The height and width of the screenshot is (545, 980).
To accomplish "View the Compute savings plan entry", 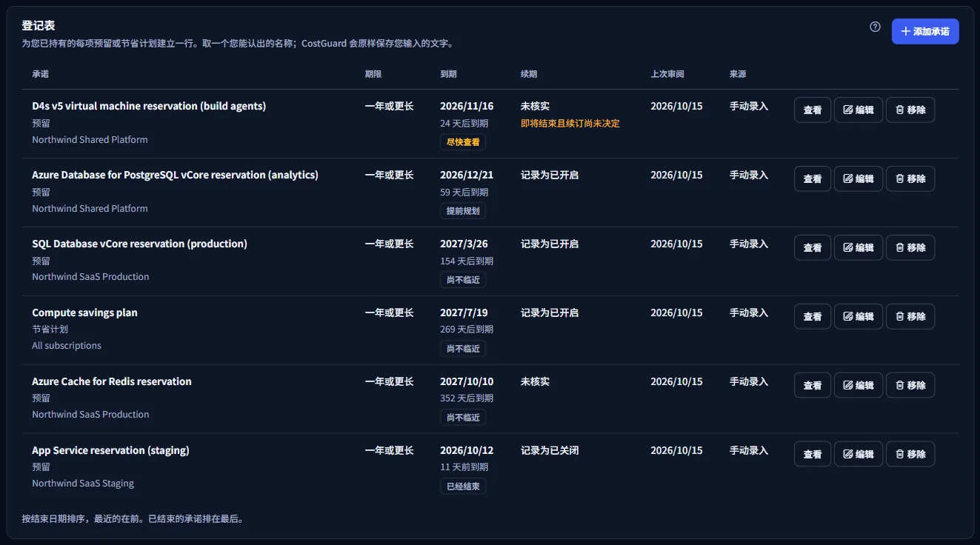I will [813, 316].
